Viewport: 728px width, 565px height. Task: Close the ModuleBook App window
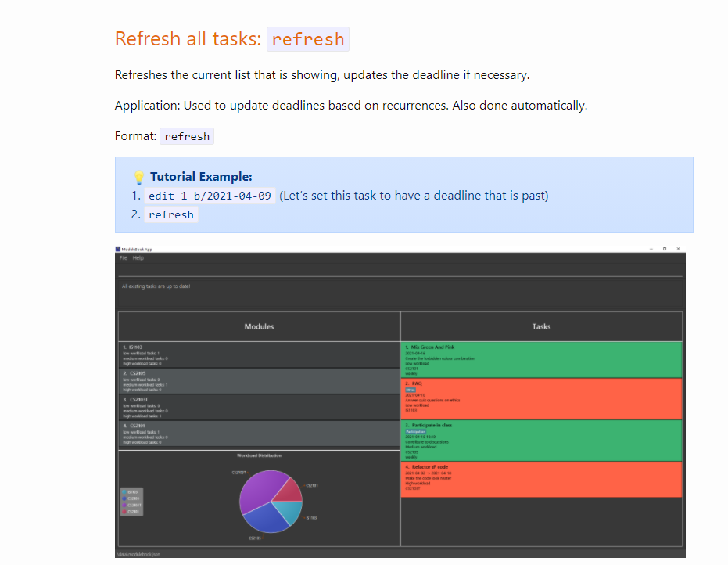tap(678, 249)
